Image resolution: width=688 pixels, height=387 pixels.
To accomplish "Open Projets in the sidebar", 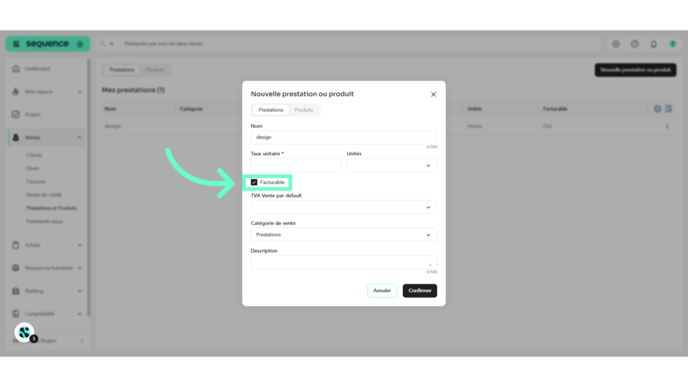I will coord(32,115).
